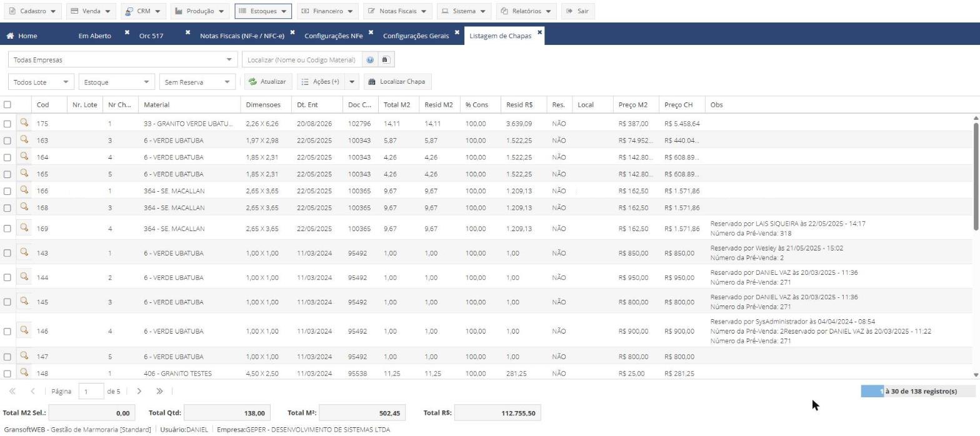Open the Produção menu
Screen dimensions: 980x436
[x=199, y=11]
